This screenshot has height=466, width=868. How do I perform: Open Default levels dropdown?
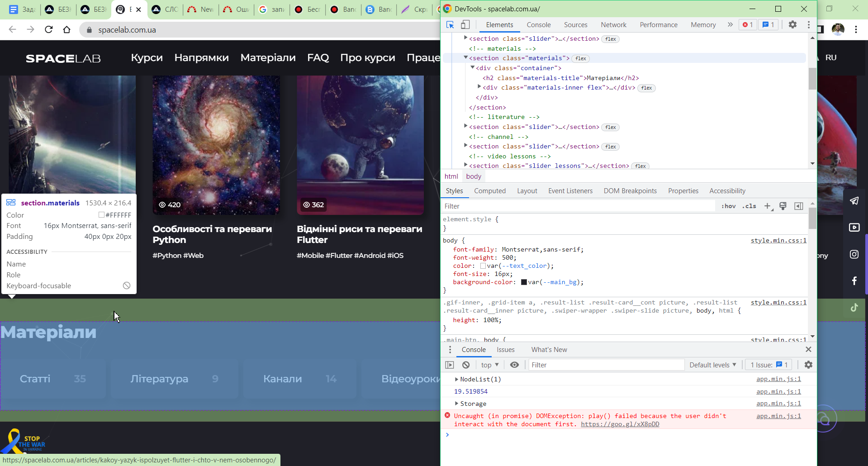pyautogui.click(x=713, y=365)
